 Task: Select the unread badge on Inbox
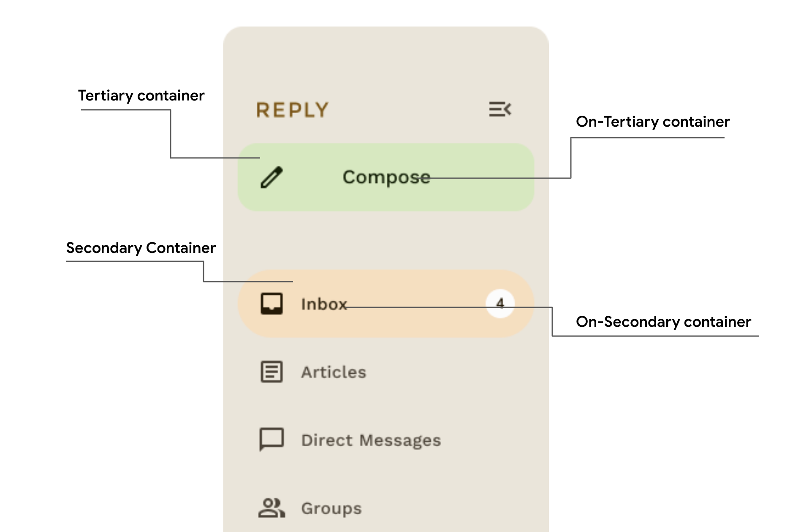point(500,303)
